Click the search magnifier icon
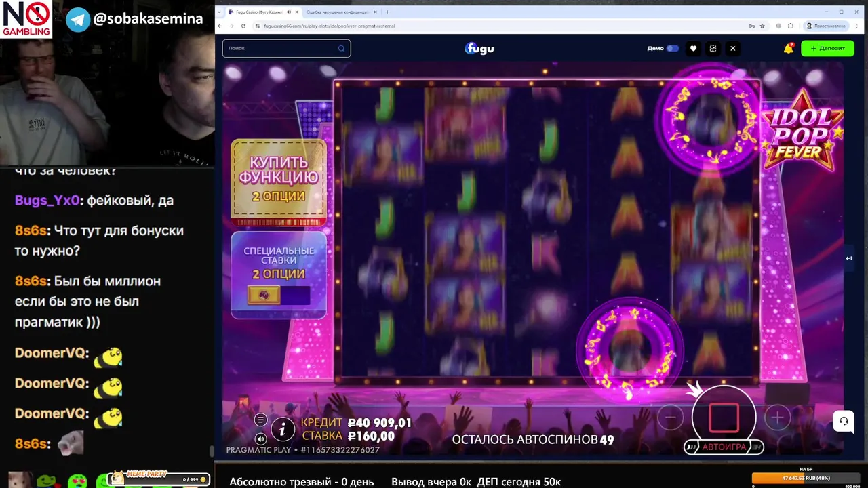Viewport: 868px width, 488px height. tap(341, 48)
